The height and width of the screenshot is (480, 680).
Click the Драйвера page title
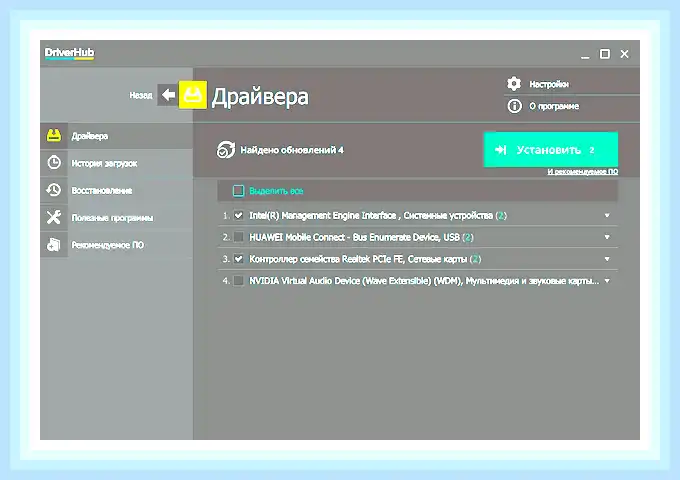260,97
